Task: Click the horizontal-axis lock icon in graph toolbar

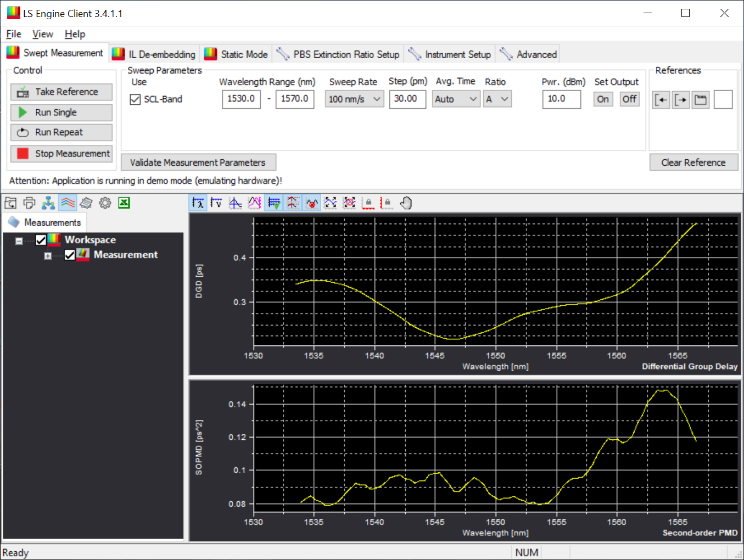Action: pos(368,203)
